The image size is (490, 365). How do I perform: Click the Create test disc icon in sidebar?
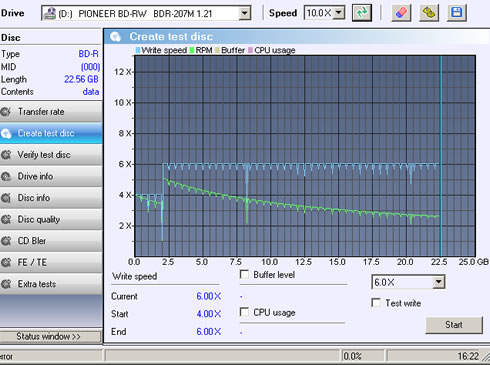coord(6,133)
